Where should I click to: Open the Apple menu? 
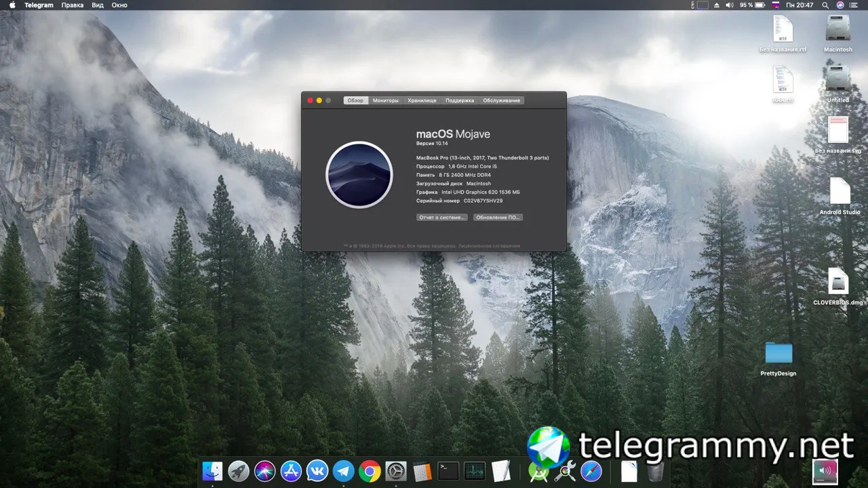point(12,5)
